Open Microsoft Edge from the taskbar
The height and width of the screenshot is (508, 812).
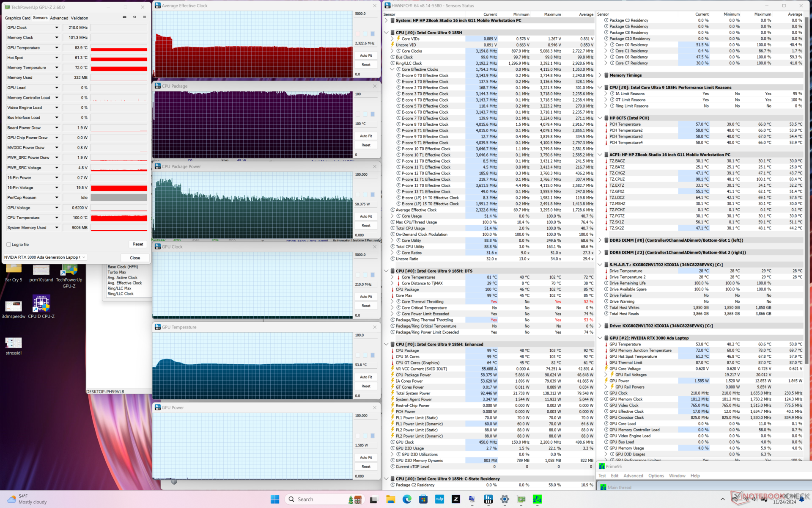tap(407, 500)
